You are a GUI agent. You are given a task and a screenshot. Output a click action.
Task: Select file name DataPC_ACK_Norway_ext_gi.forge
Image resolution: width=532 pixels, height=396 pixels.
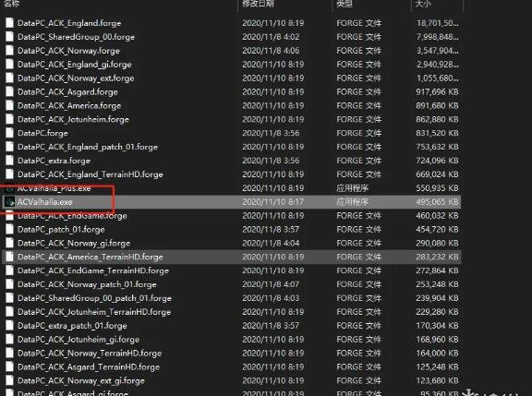(81, 380)
